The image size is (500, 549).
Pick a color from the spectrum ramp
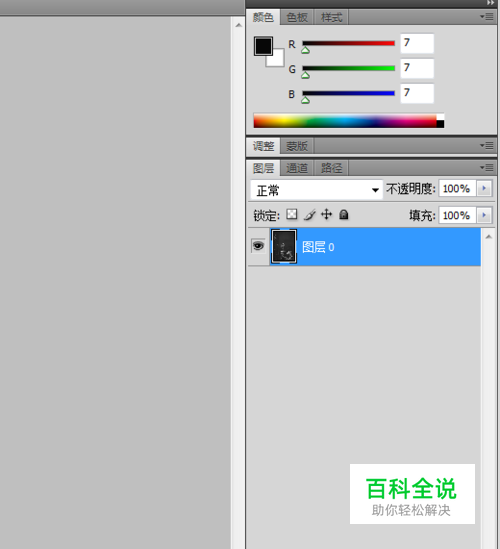[x=345, y=121]
